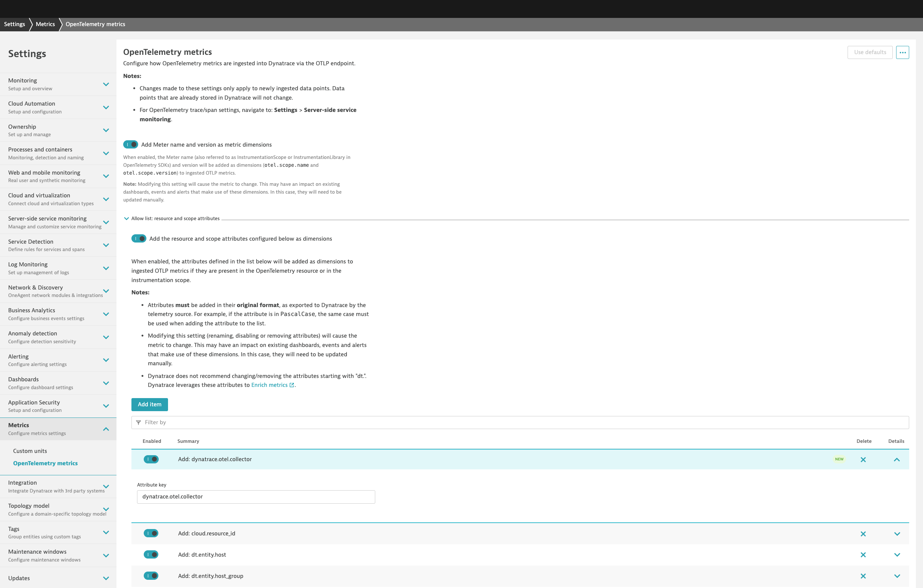Screen dimensions: 923x588
Task: Go to Metrics breadcrumb
Action: 45,24
